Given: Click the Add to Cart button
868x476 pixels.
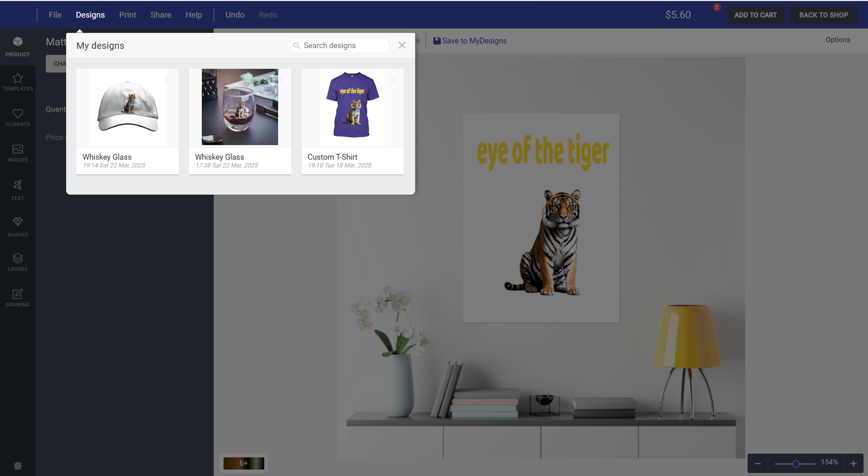Looking at the screenshot, I should click(x=755, y=15).
